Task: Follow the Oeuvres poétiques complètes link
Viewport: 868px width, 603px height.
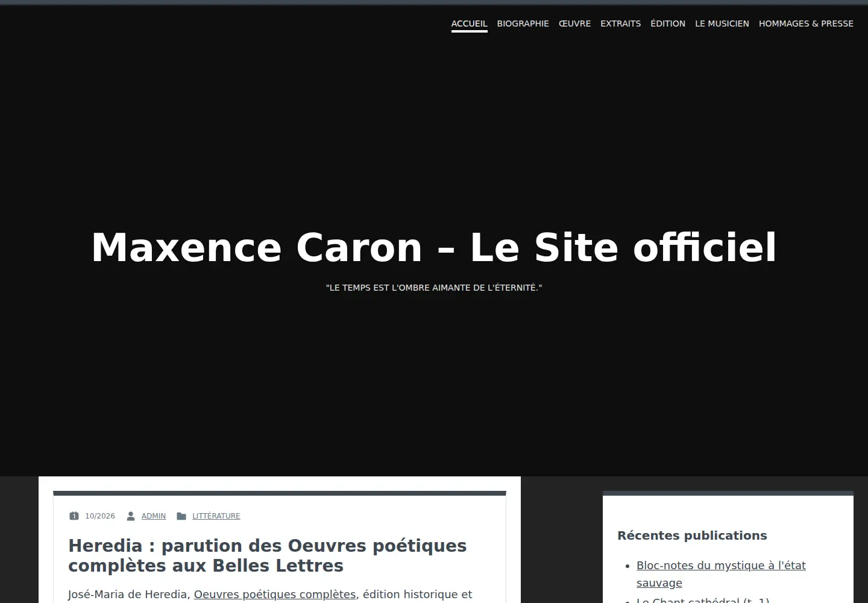Action: coord(275,594)
